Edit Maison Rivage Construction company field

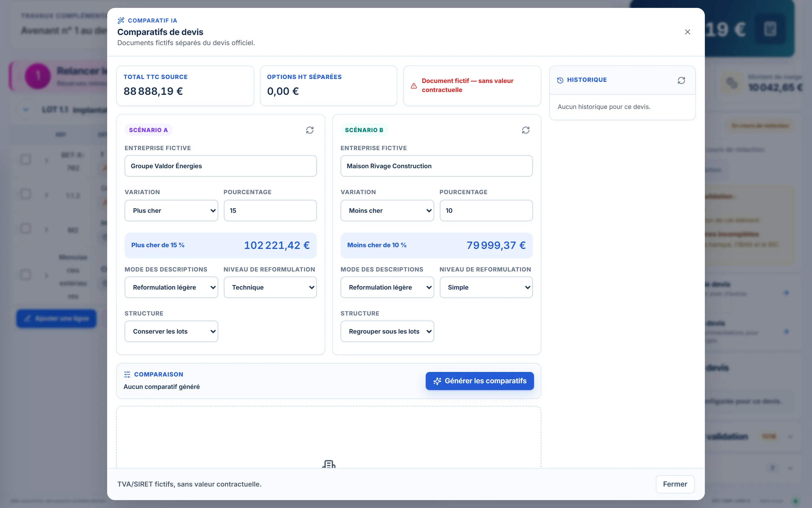click(436, 166)
